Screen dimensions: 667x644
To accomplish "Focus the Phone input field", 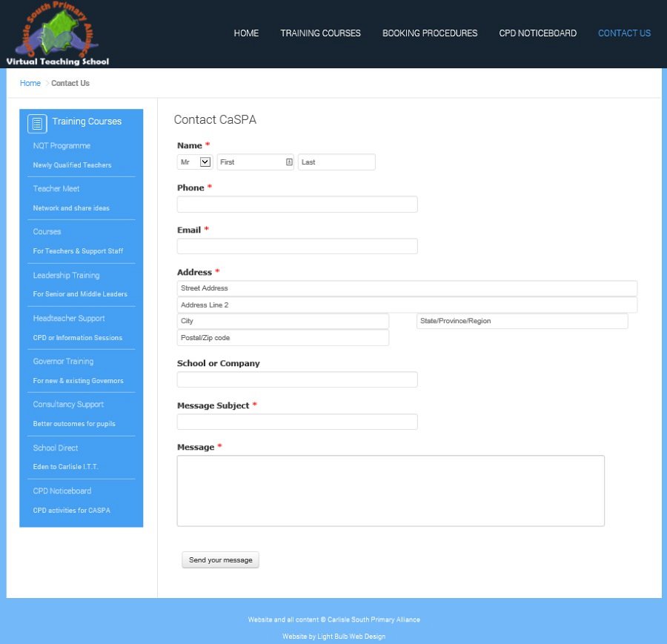I will click(297, 205).
